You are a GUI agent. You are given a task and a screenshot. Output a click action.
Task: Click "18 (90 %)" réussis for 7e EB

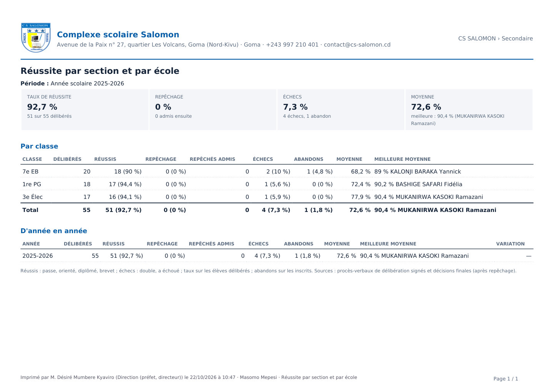[x=128, y=172]
